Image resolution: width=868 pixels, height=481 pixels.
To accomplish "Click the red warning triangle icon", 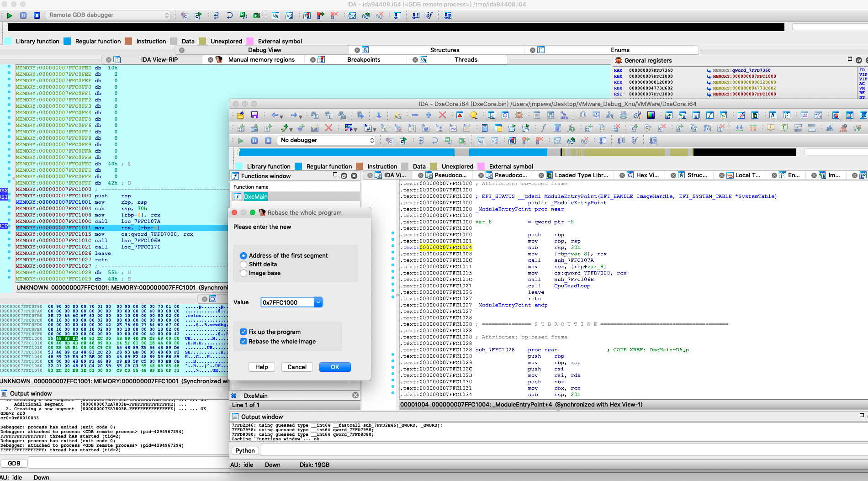I will click(x=460, y=115).
